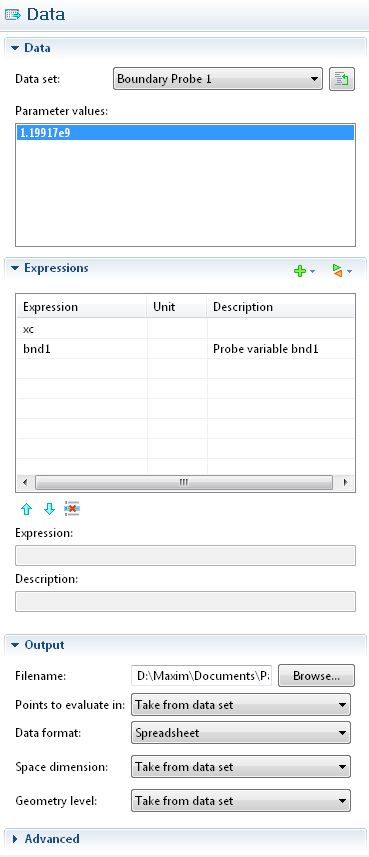The image size is (369, 857).
Task: Click the Data export icon in title
Action: tap(12, 15)
